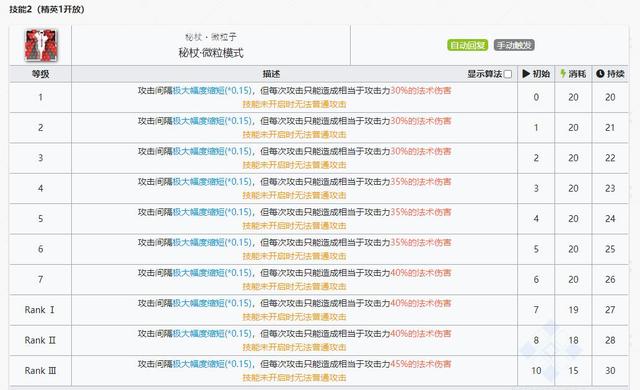Click the gray 手动触发 tag
The image size is (640, 390).
coord(514,45)
